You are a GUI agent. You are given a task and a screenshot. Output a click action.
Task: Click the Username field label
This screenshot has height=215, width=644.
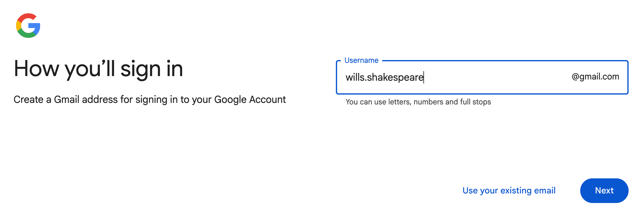click(361, 60)
